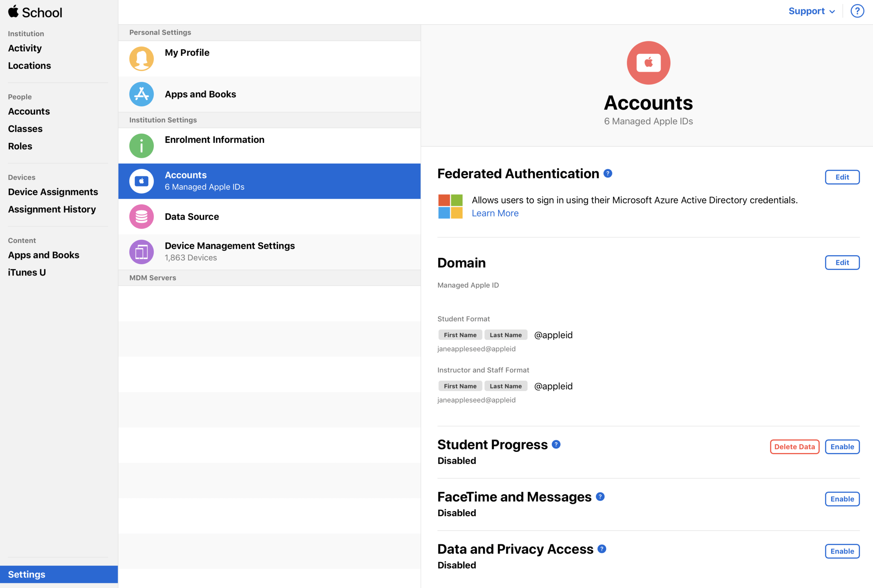Click the My Profile icon
The width and height of the screenshot is (873, 588).
tap(142, 52)
